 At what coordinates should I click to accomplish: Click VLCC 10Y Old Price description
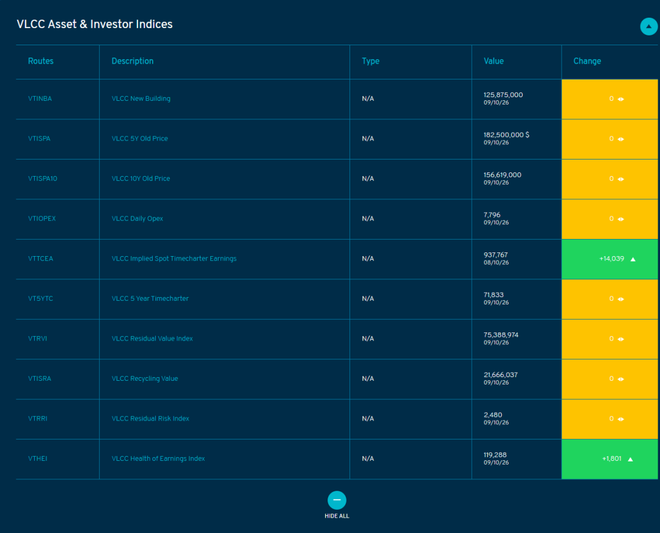pos(141,179)
